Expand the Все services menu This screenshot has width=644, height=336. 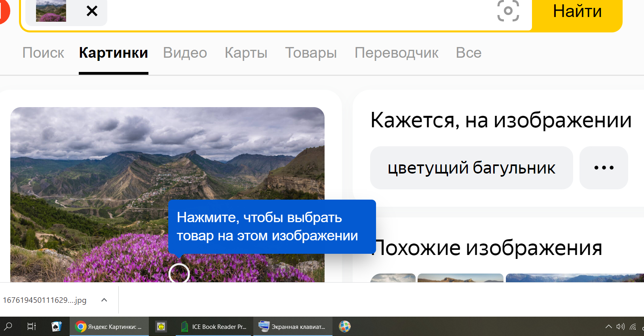(469, 53)
